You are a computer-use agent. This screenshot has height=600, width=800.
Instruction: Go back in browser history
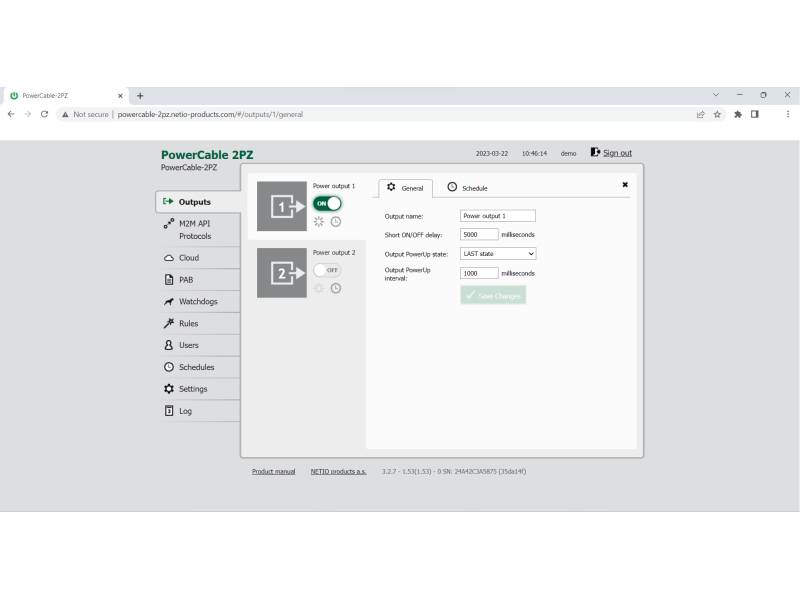pyautogui.click(x=11, y=114)
